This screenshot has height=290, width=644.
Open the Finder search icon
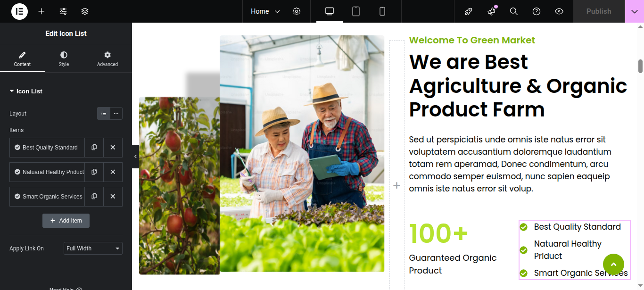(514, 11)
